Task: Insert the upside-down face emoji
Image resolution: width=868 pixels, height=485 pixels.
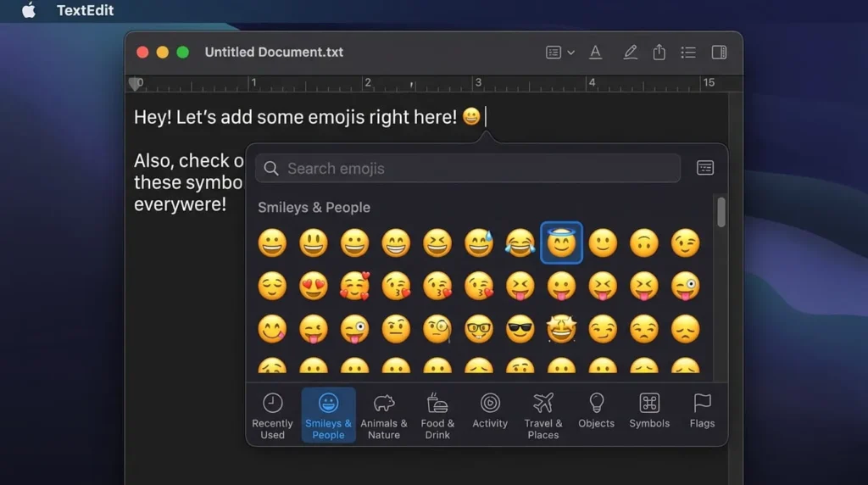Action: [644, 243]
